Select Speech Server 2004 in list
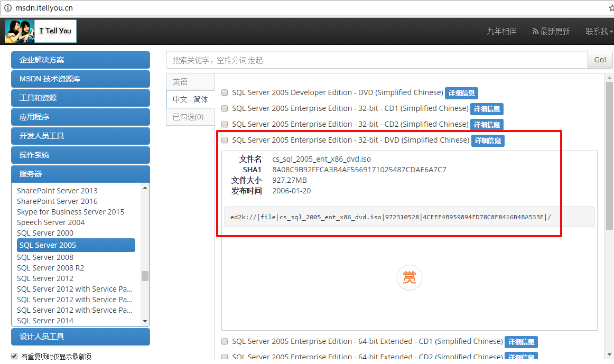The height and width of the screenshot is (364, 614). pyautogui.click(x=51, y=222)
